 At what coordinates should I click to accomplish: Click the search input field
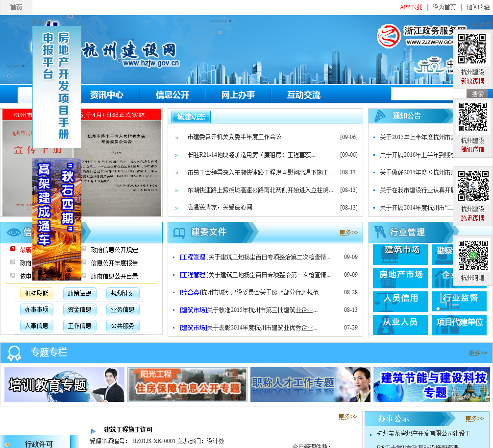428,94
